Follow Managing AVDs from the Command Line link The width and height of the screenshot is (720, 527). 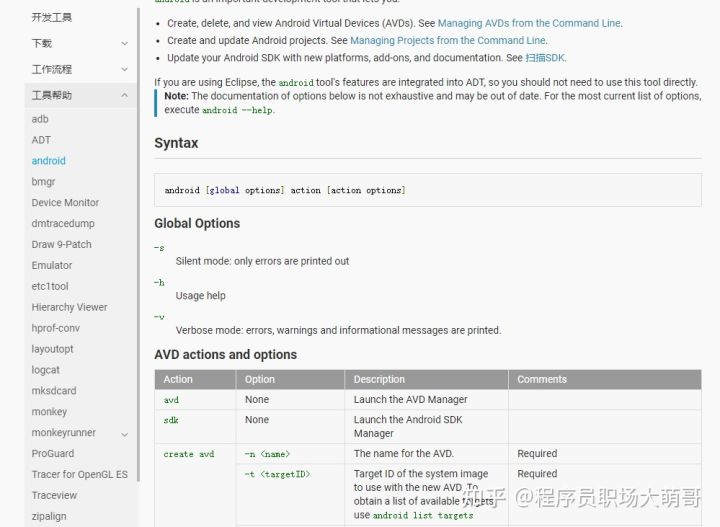(529, 23)
